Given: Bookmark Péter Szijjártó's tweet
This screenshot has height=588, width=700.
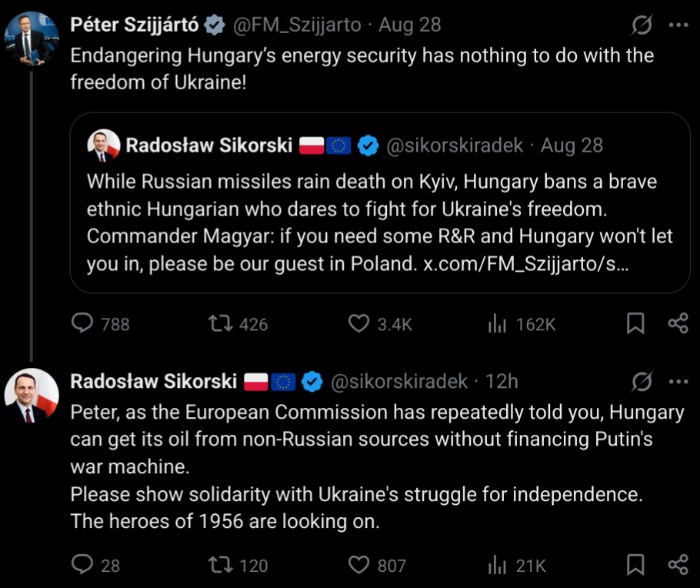Looking at the screenshot, I should tap(635, 323).
